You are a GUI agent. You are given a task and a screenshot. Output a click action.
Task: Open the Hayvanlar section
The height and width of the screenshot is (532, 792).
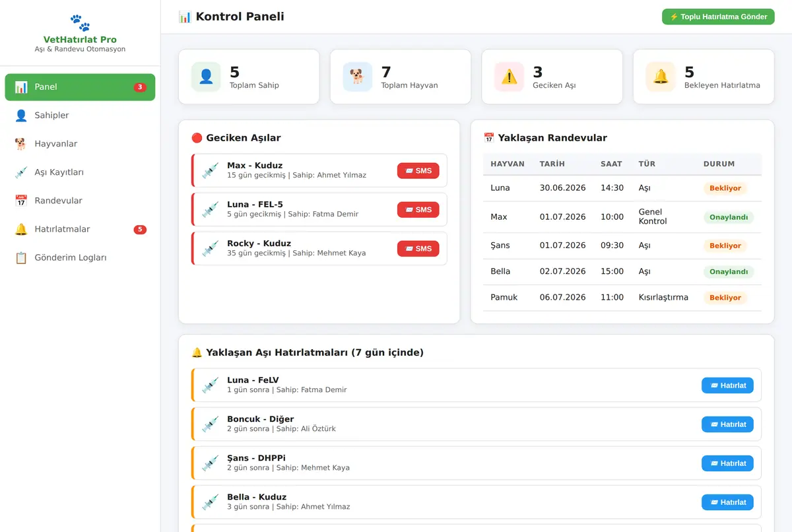pyautogui.click(x=80, y=144)
